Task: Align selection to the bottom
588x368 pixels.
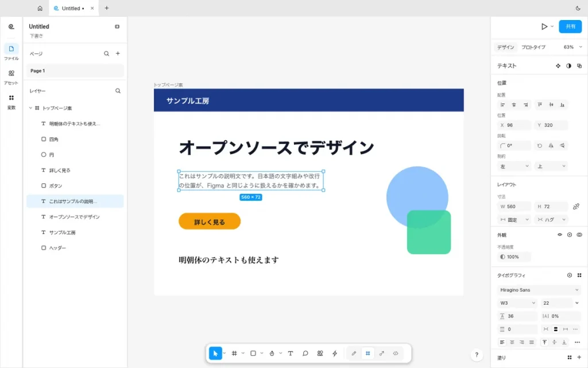Action: (x=563, y=105)
